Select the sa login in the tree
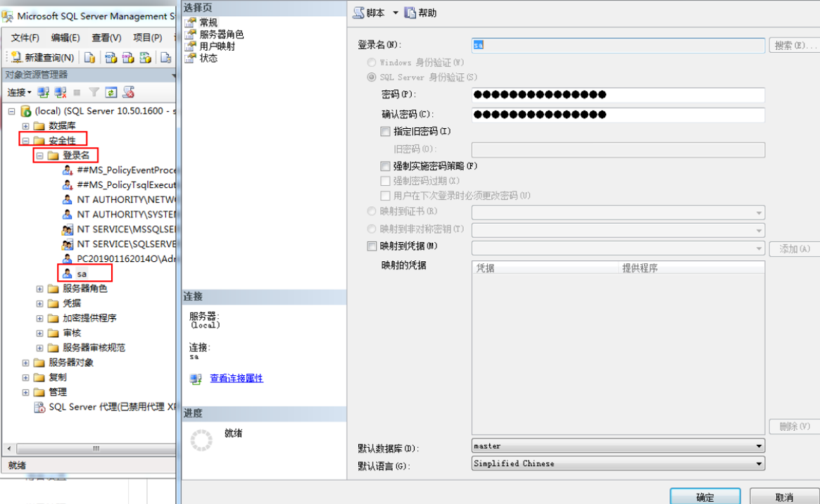Viewport: 820px width, 504px height. tap(82, 273)
